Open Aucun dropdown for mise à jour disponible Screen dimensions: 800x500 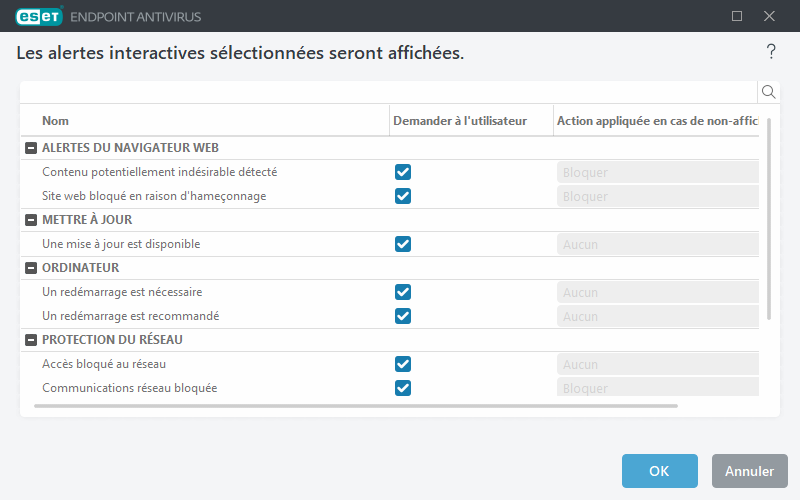[658, 244]
